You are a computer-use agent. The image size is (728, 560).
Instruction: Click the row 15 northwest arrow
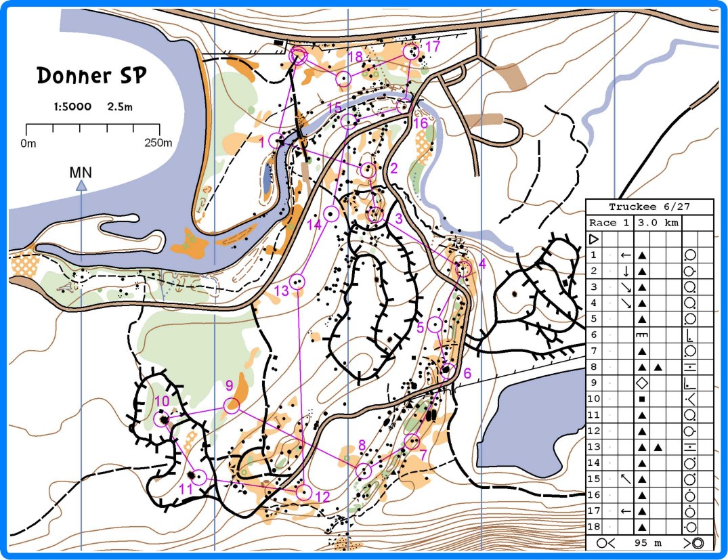[626, 479]
